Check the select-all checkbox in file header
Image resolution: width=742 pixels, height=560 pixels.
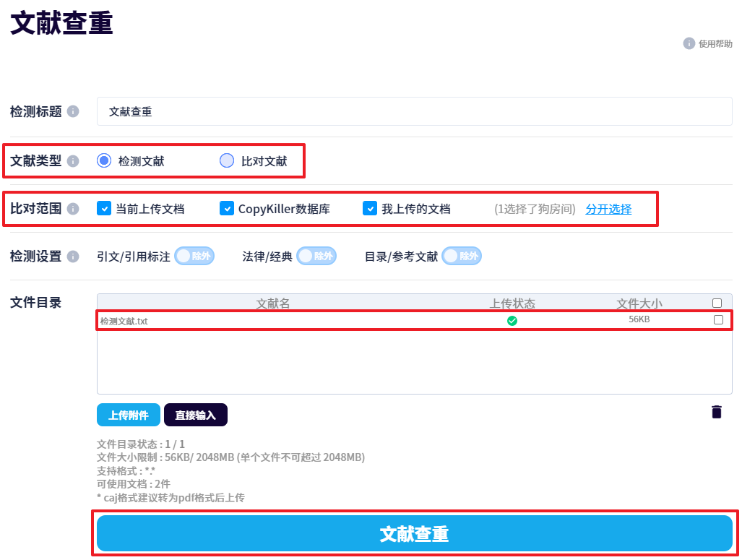(x=717, y=303)
